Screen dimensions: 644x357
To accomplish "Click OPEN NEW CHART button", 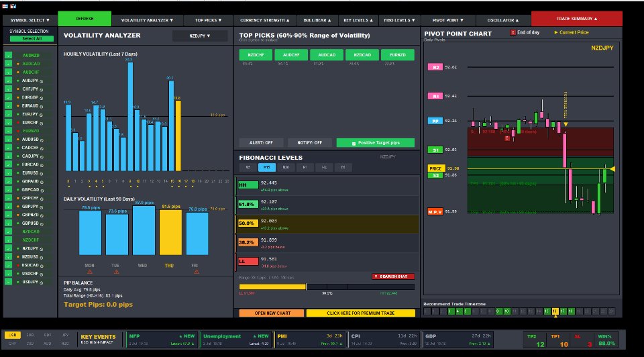I will click(x=272, y=313).
